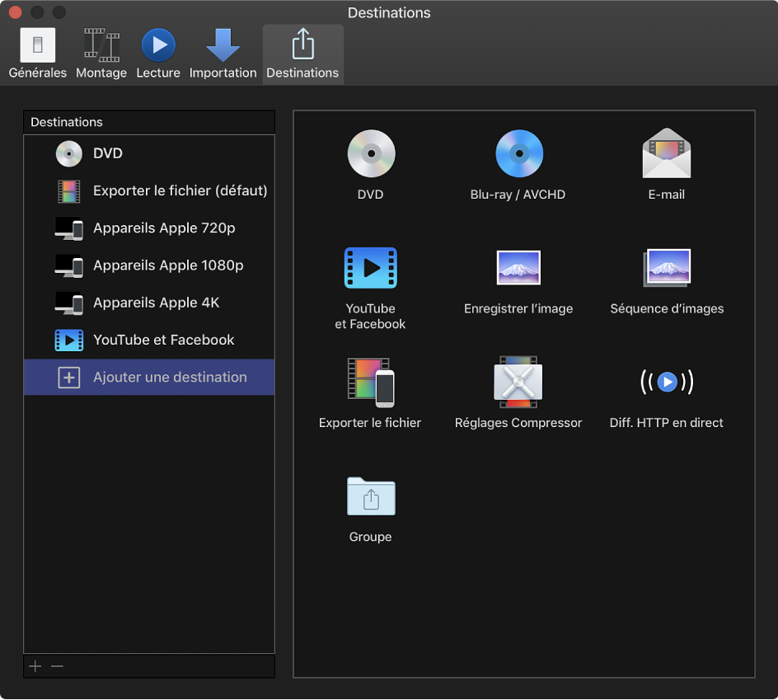Click the minus button below destinations list
This screenshot has height=700, width=778.
(x=57, y=666)
